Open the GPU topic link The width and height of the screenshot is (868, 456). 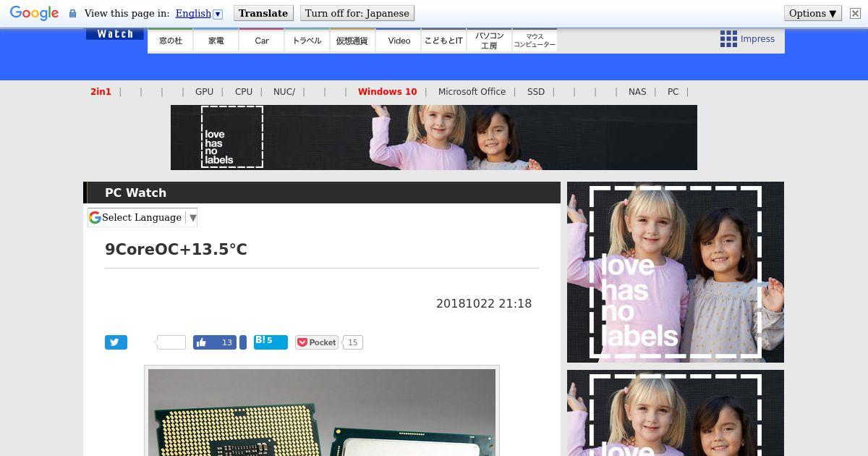click(x=204, y=92)
